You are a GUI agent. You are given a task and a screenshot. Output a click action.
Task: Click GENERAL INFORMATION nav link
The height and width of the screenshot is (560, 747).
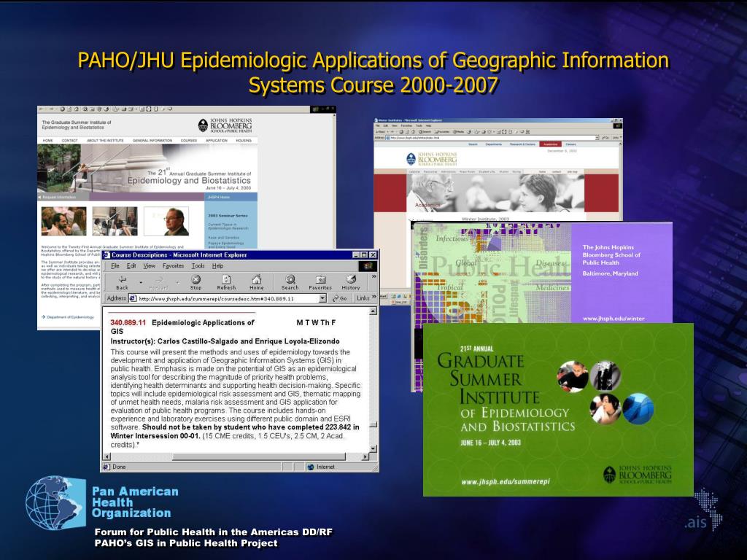coord(152,141)
